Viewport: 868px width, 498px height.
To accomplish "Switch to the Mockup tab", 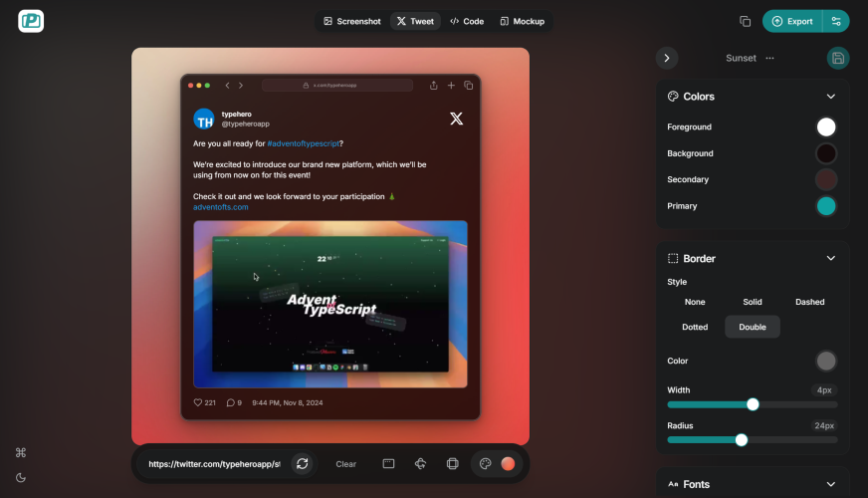I will (x=522, y=21).
